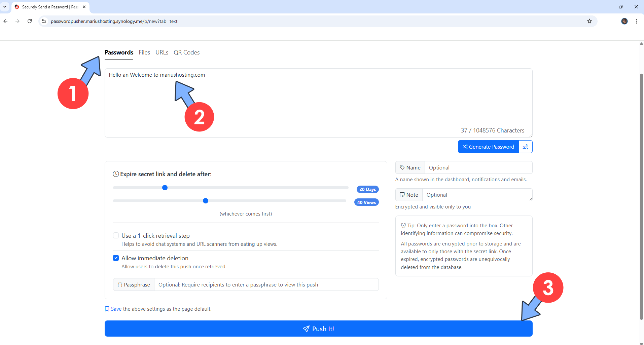Click the paper plane icon on Push It button
644x345 pixels.
click(306, 329)
